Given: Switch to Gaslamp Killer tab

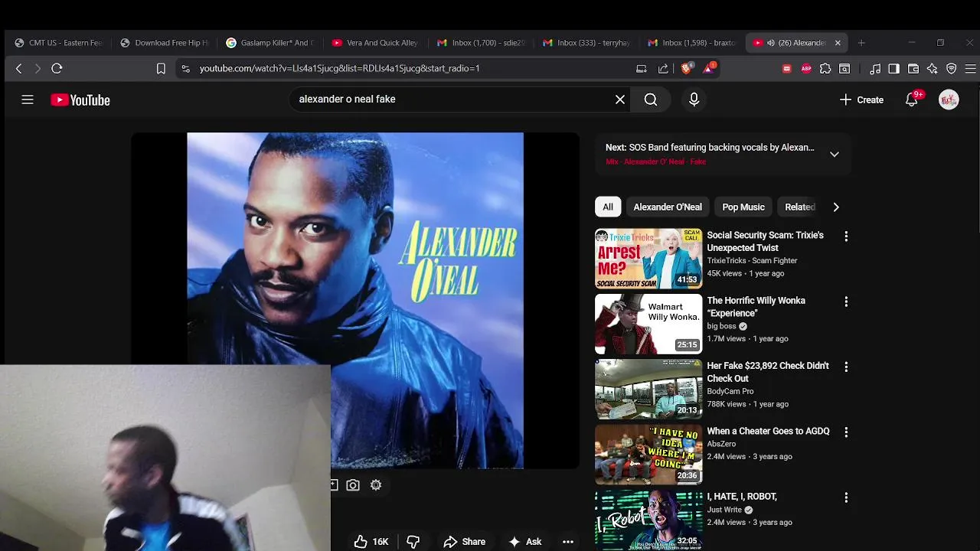Looking at the screenshot, I should [270, 43].
